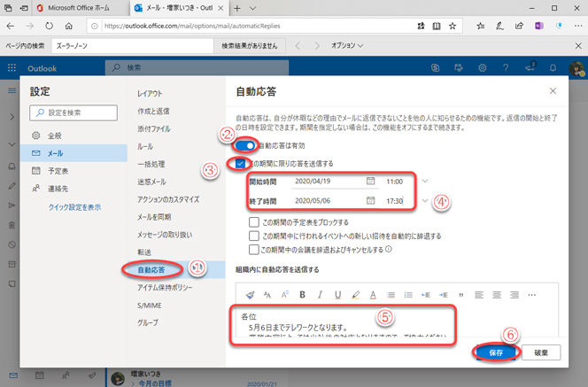The width and height of the screenshot is (588, 387).
Task: Select 連絡先 settings category
Action: pos(73,189)
